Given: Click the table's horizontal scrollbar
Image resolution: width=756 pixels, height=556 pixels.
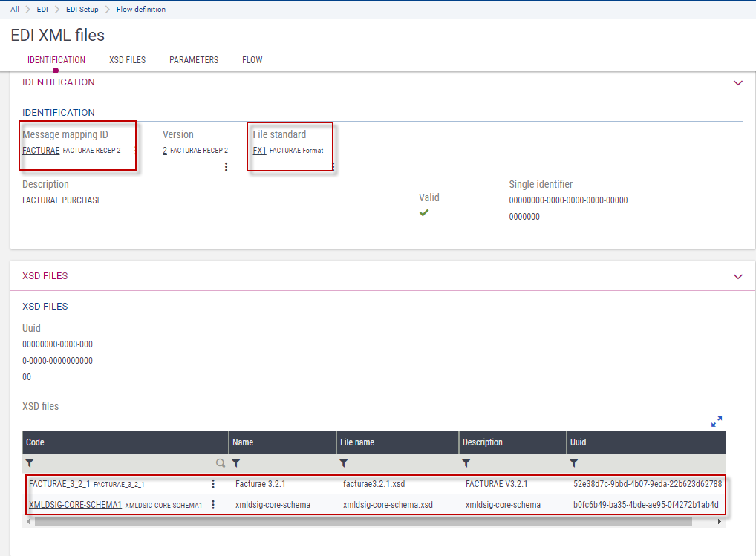Looking at the screenshot, I should click(362, 522).
